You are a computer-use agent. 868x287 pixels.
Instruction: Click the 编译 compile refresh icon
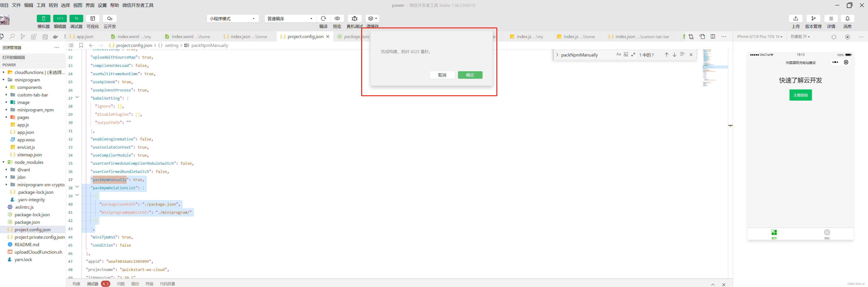[x=323, y=19]
